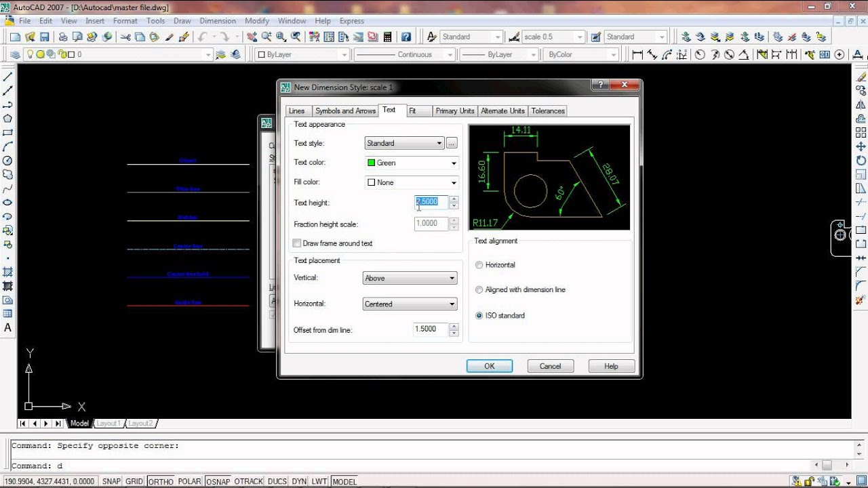Viewport: 868px width, 488px height.
Task: Click text style browse ellipsis button
Action: point(452,143)
